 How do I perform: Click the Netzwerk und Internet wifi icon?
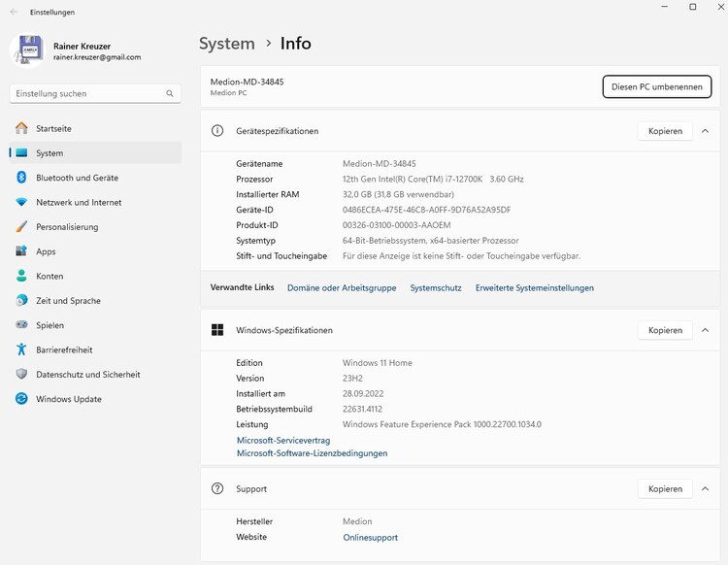(21, 202)
